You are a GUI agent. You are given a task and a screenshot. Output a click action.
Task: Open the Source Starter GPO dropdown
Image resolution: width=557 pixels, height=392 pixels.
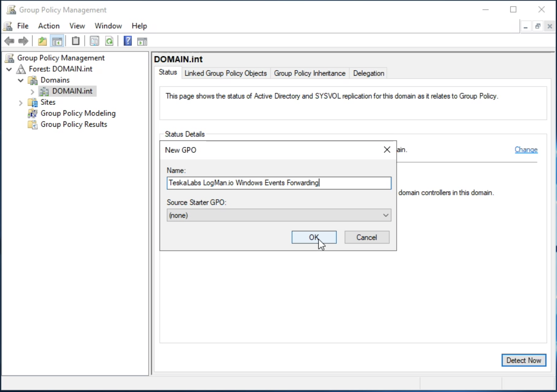pos(279,215)
